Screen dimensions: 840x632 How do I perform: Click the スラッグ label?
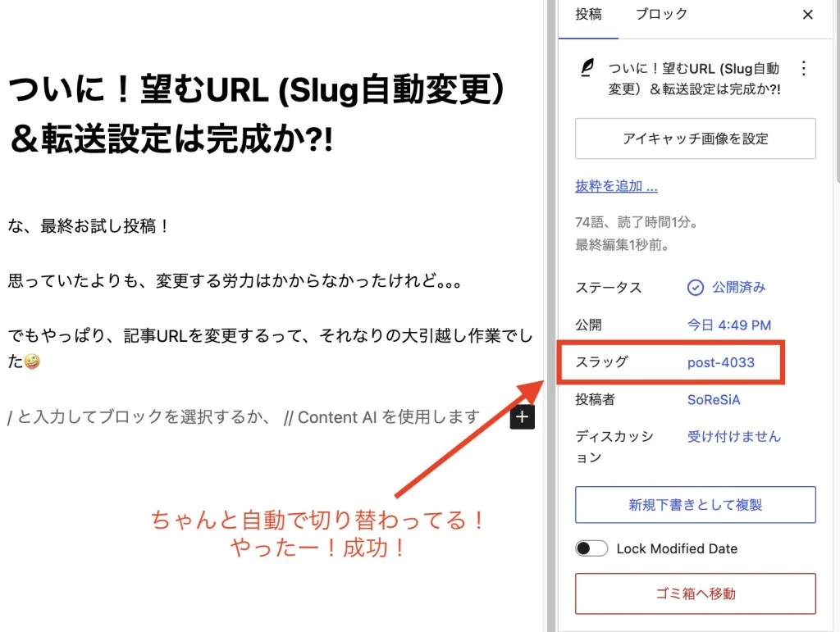(x=601, y=362)
